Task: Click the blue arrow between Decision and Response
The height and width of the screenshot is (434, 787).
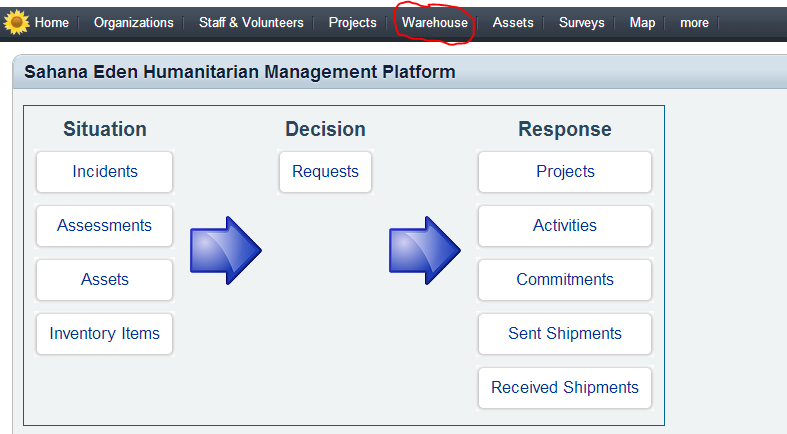Action: (424, 250)
